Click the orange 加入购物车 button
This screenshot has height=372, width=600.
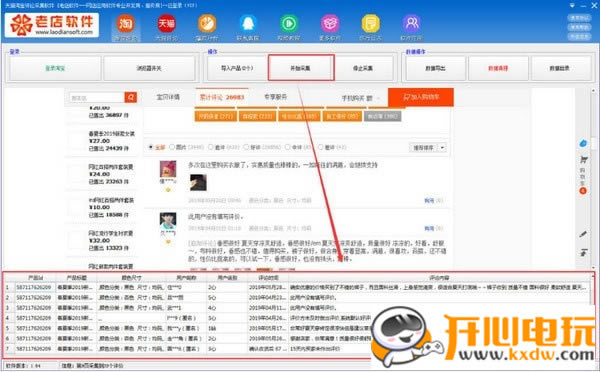pyautogui.click(x=421, y=97)
